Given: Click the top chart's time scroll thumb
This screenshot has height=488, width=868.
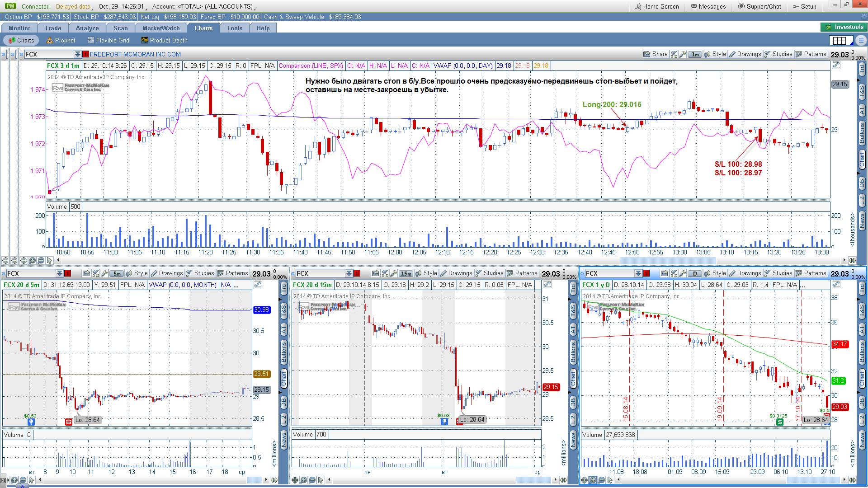Looking at the screenshot, I should [x=668, y=261].
